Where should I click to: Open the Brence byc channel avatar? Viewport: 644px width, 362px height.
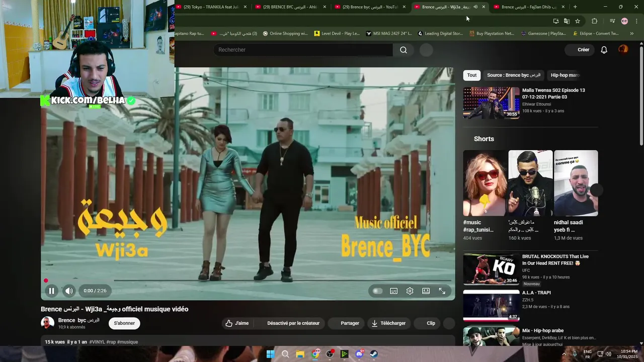[x=47, y=323]
